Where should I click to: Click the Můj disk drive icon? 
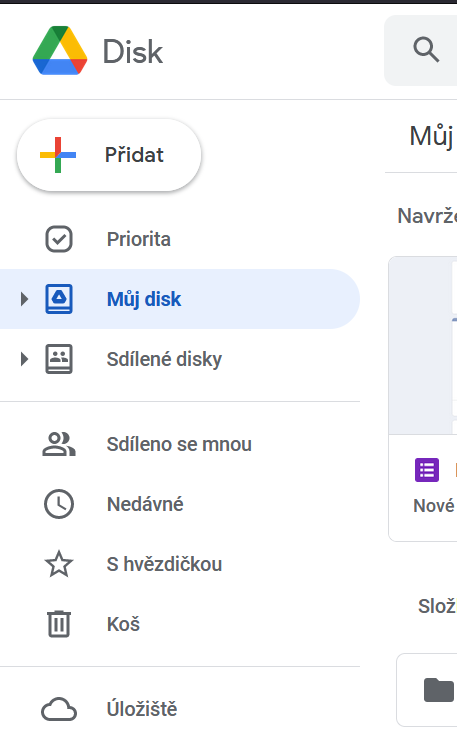coord(59,299)
